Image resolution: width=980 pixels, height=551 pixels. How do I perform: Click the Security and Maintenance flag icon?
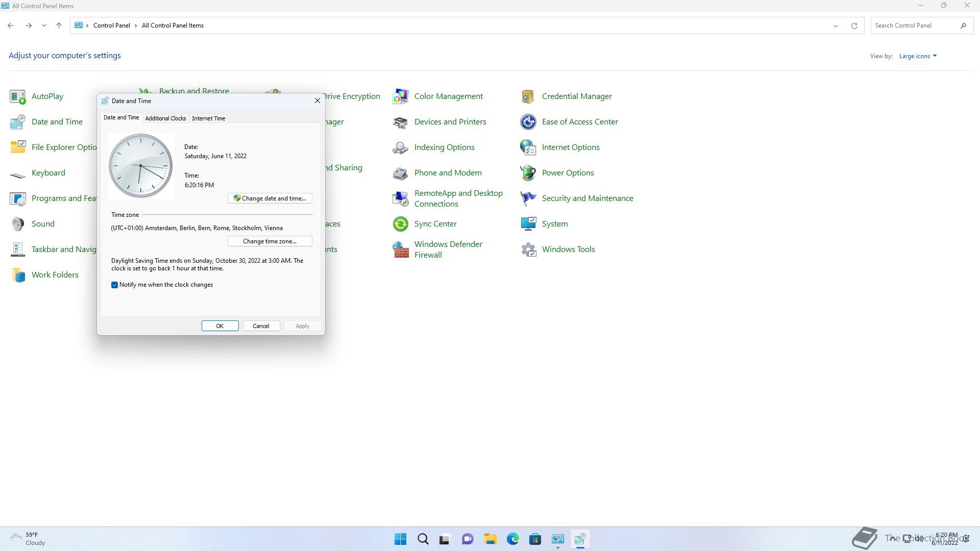pyautogui.click(x=528, y=198)
